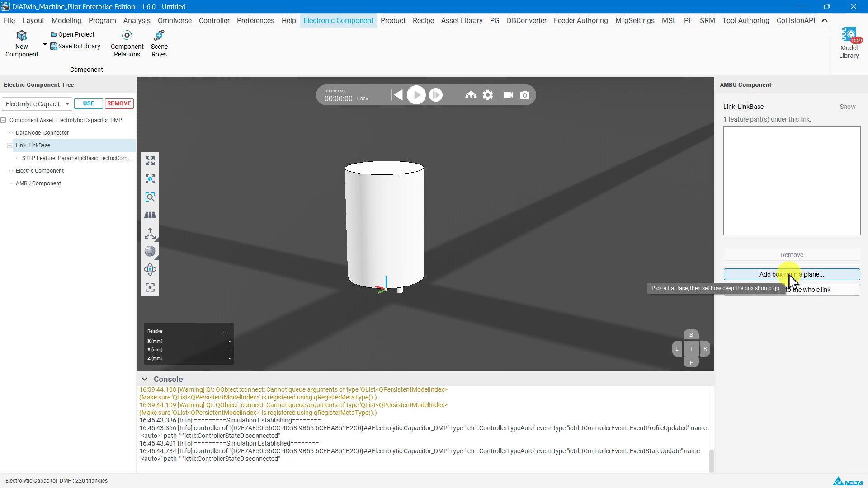Collapse the Console panel
Image resolution: width=868 pixels, height=488 pixels.
point(145,380)
